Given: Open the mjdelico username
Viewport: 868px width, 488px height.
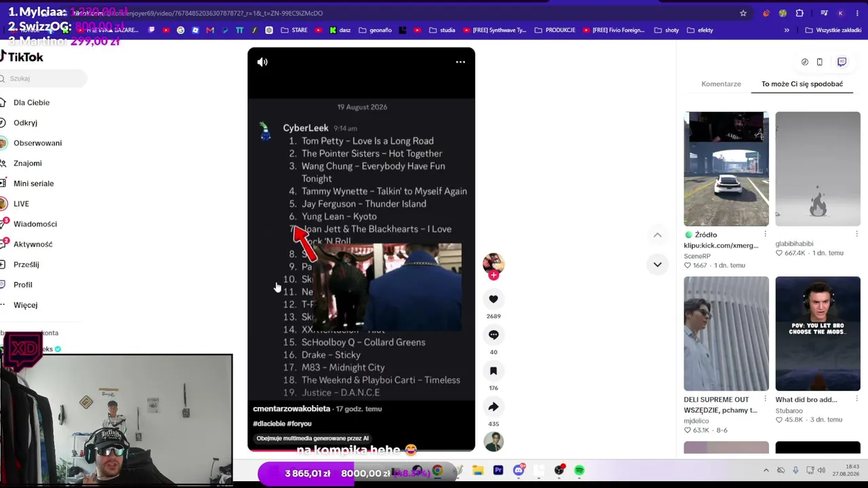Looking at the screenshot, I should tap(697, 421).
